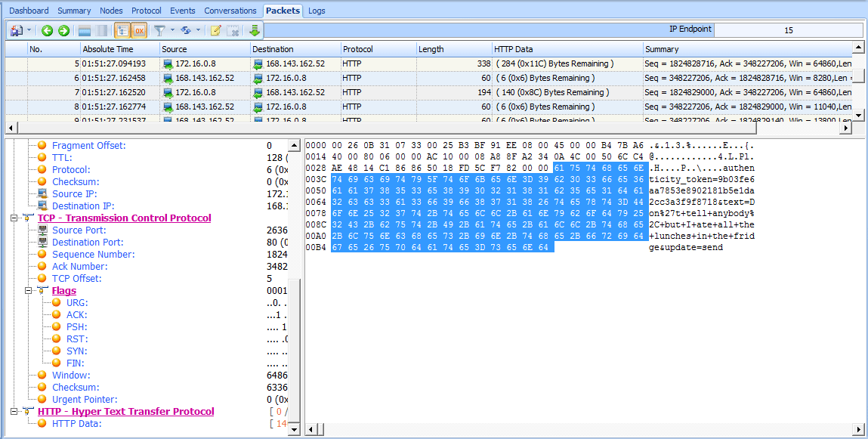Click the Summary column header

tap(747, 49)
